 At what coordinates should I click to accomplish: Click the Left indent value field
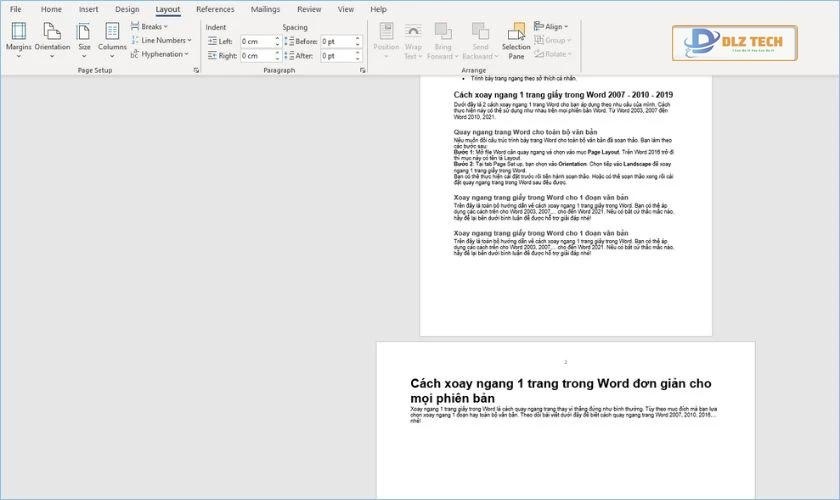[x=258, y=42]
